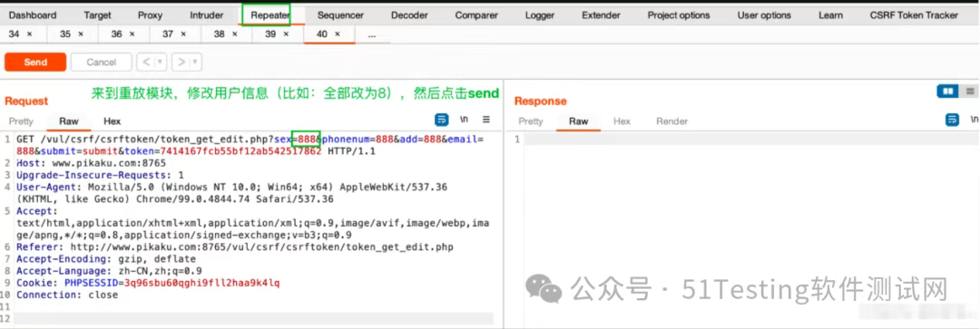Switch to the Target tab
Viewport: 980px width, 329px height.
(x=97, y=15)
